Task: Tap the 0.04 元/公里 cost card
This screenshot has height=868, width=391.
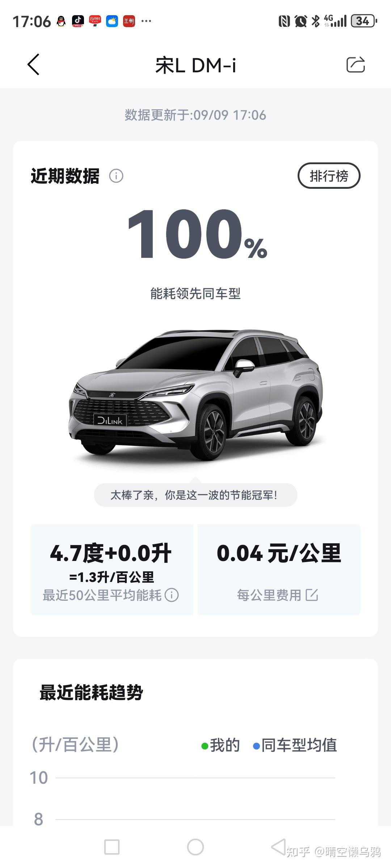Action: (x=279, y=569)
